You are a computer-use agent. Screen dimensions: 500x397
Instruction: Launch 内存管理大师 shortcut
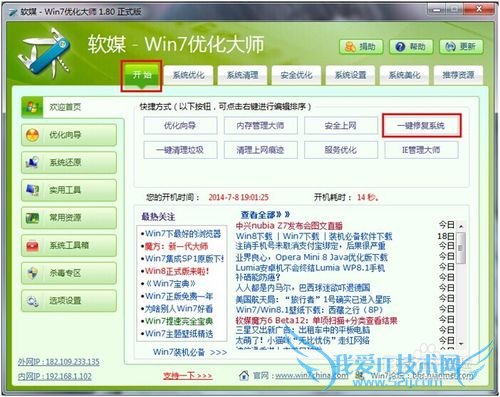(260, 126)
